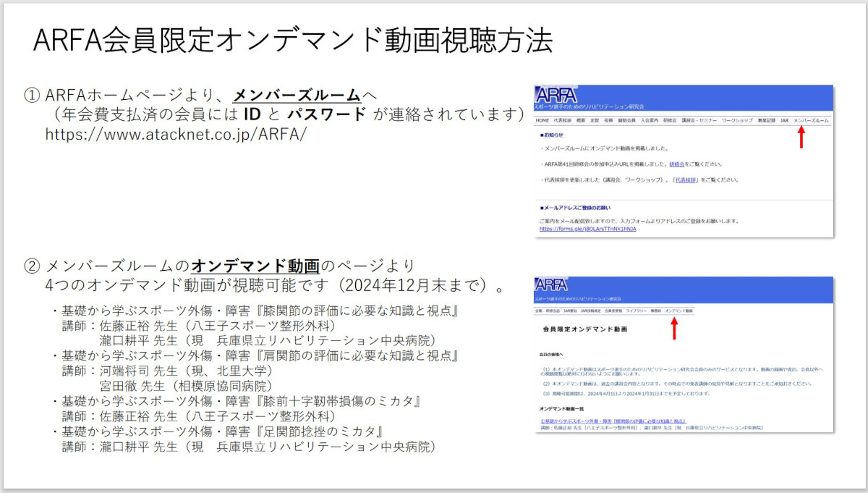Select JAR投稿規定 in the members-room navigation
Image resolution: width=868 pixels, height=493 pixels.
pos(591,311)
